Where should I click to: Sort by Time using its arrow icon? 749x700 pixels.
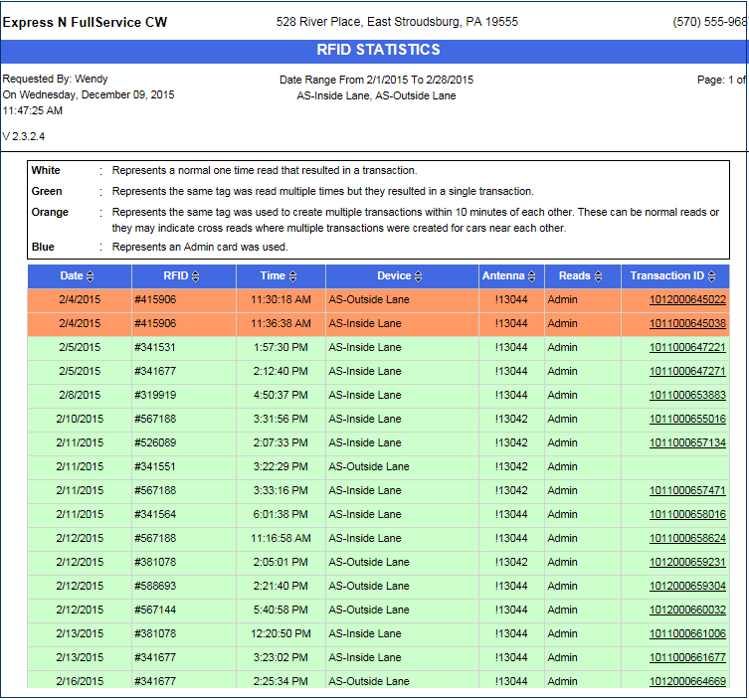coord(292,276)
